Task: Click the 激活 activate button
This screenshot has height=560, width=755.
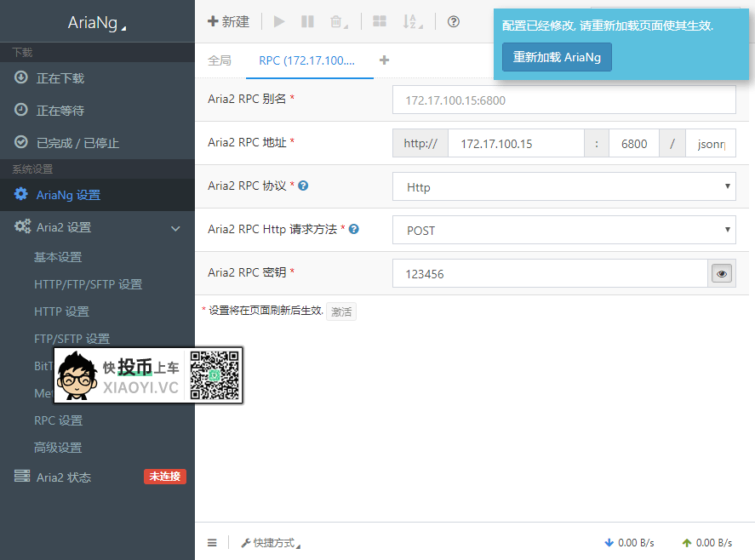Action: (341, 311)
